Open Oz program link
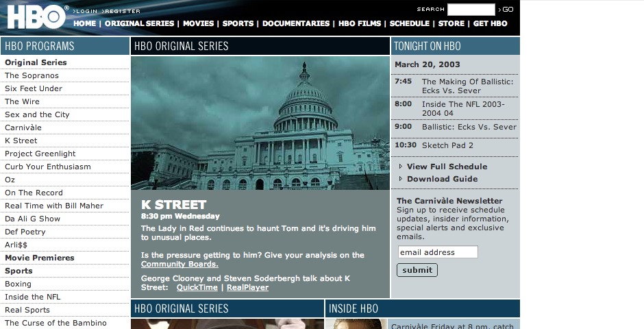The height and width of the screenshot is (329, 644). [10, 180]
